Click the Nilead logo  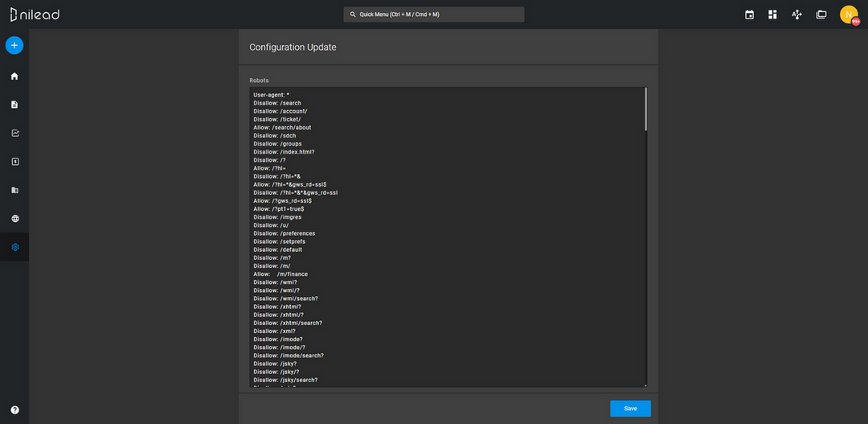click(x=35, y=15)
